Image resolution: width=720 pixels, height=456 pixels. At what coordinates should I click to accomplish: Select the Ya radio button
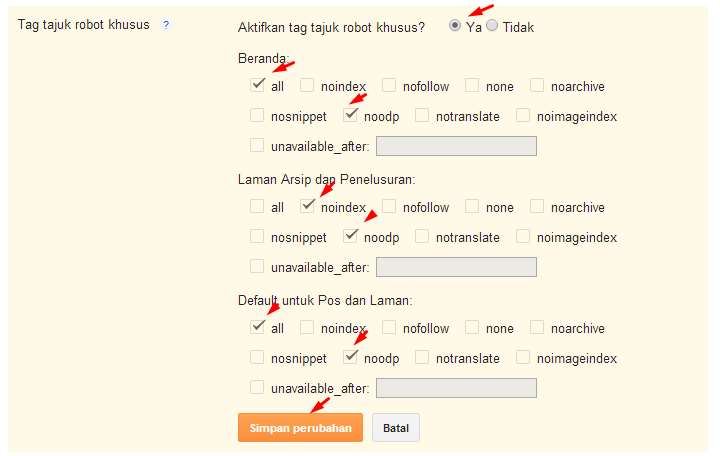point(455,25)
